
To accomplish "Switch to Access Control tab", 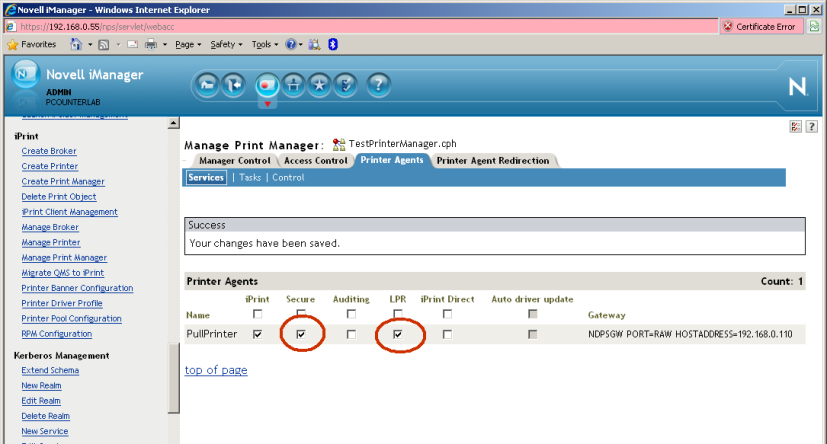I will tap(315, 160).
